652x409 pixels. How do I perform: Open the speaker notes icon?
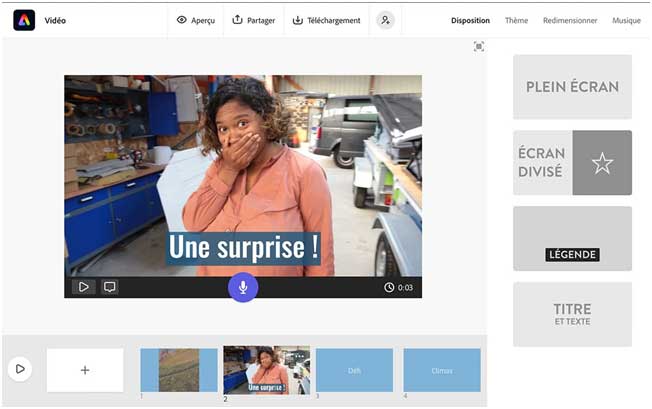(110, 287)
